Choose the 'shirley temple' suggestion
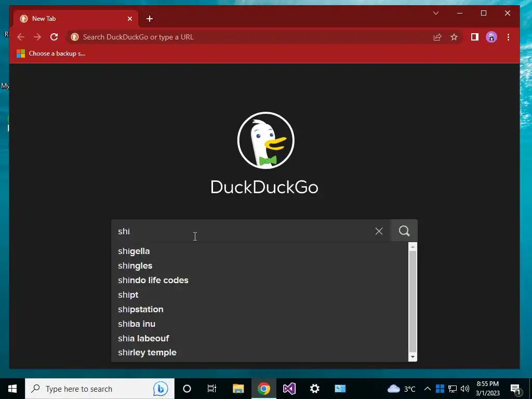The image size is (532, 399). tap(260, 353)
